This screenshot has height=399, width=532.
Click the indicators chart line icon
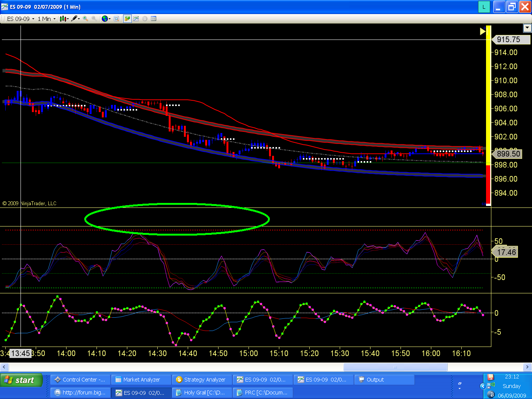[136, 19]
